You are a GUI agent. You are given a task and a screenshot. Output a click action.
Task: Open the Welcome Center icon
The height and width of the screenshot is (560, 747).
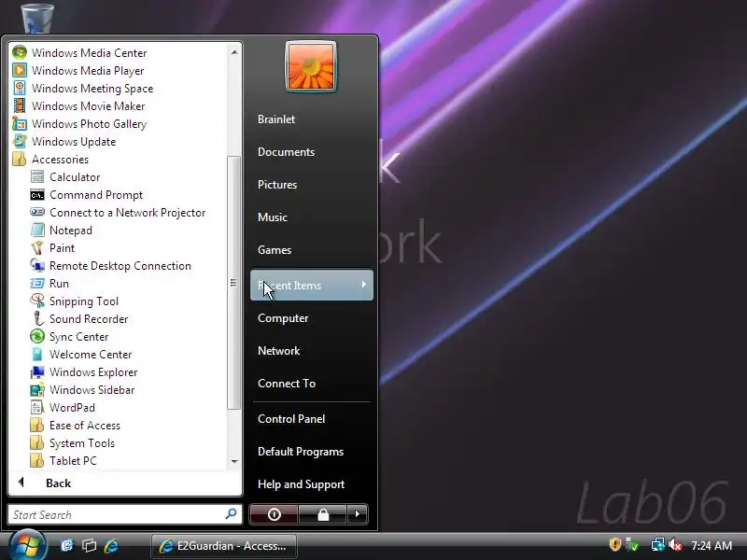coord(37,355)
